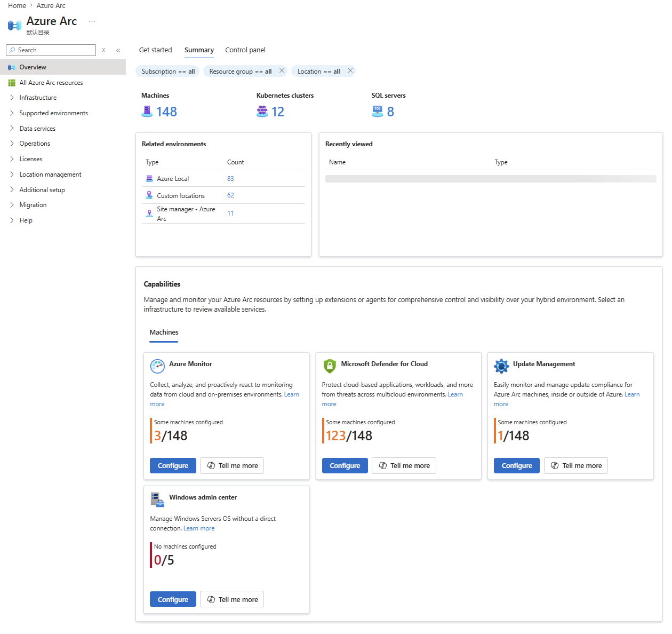The image size is (672, 634).
Task: Configure Update Management
Action: 517,466
